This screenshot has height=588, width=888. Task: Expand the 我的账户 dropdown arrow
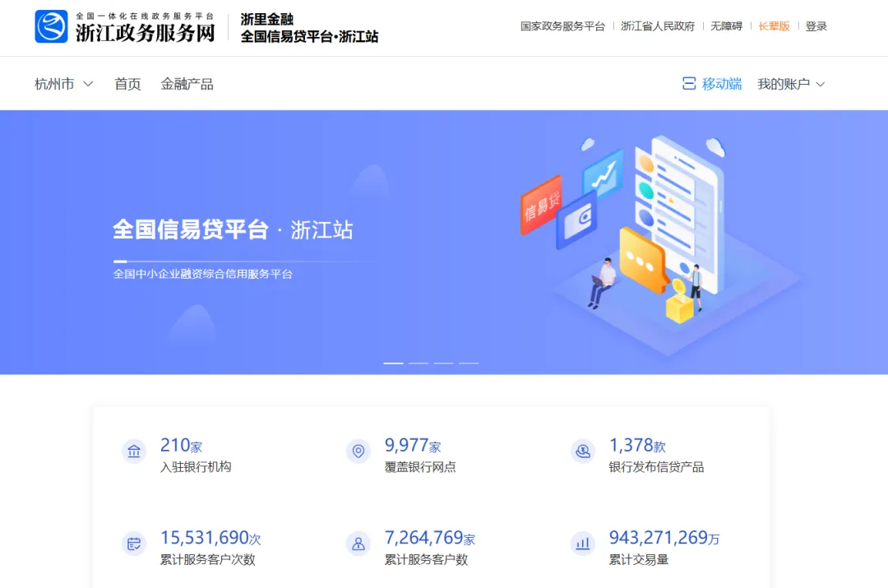[820, 85]
